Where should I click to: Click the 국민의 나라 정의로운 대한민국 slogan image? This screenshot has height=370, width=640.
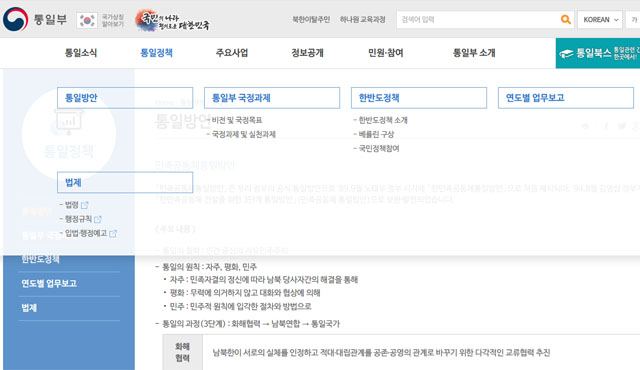click(x=172, y=20)
